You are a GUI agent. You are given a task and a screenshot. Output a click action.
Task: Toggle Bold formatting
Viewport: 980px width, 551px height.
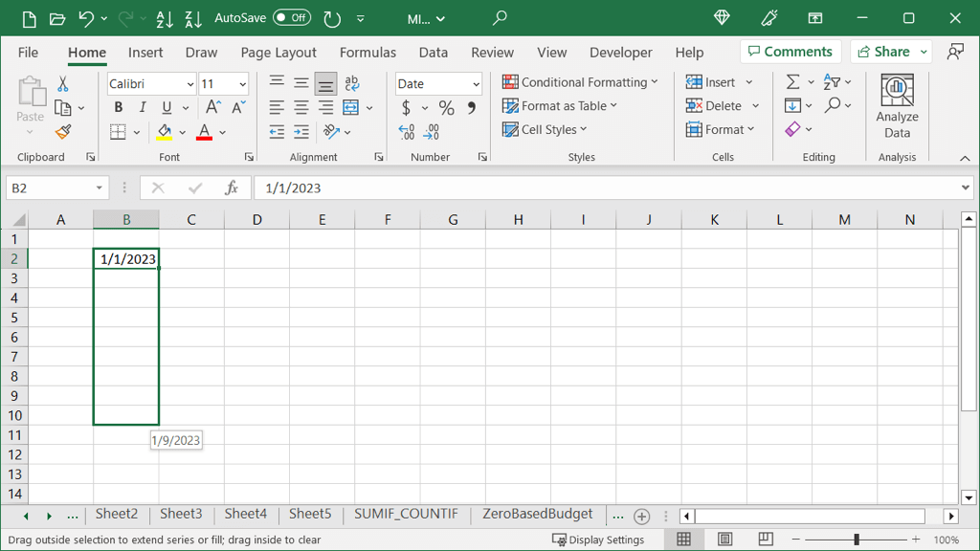(x=119, y=107)
